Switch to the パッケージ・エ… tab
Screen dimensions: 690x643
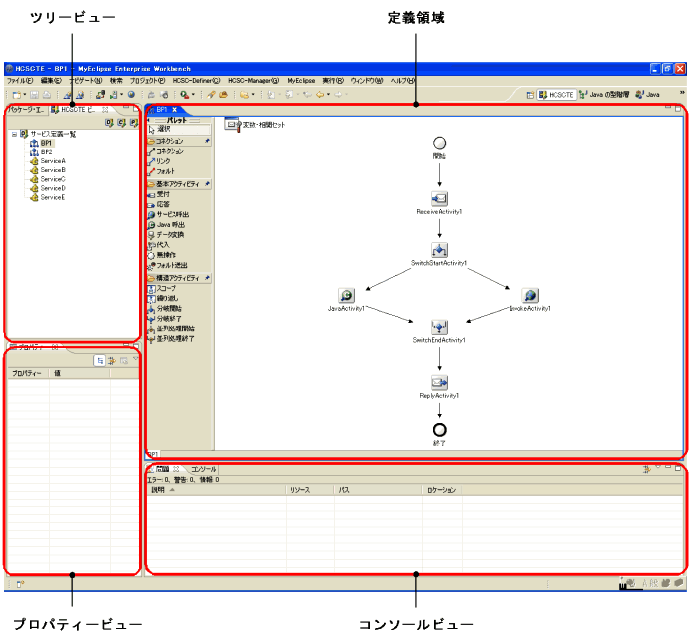(26, 110)
